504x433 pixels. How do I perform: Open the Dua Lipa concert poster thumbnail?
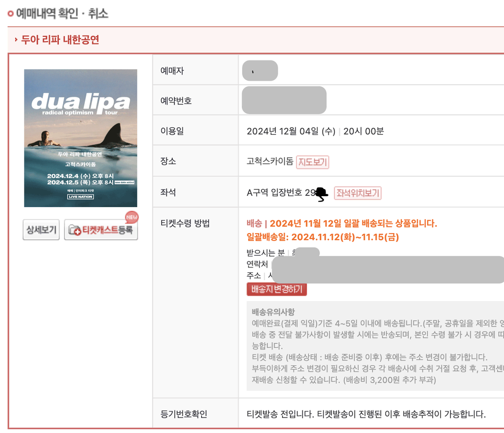(x=81, y=138)
